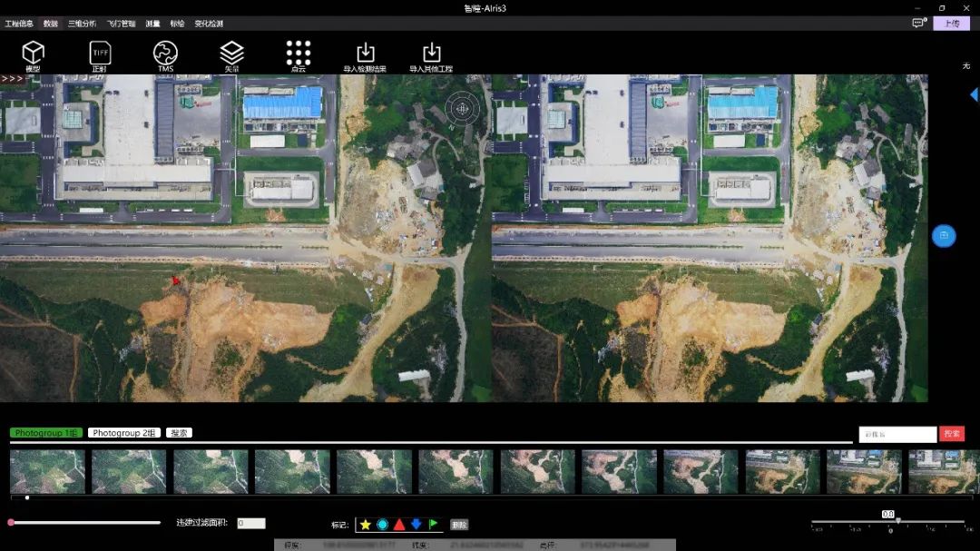Pick the red triangle marker
The width and height of the screenshot is (980, 551).
coord(398,525)
